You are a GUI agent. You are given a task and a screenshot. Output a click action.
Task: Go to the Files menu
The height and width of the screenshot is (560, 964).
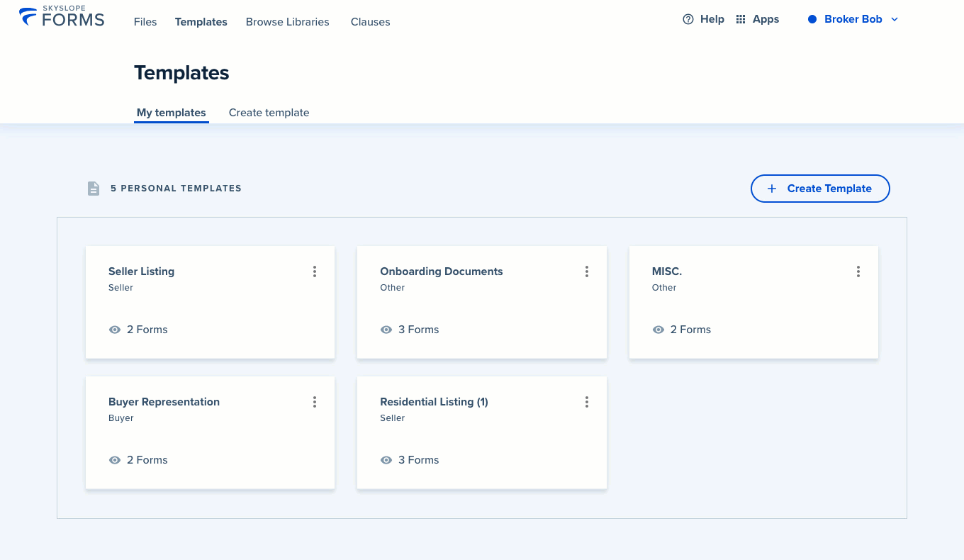tap(145, 22)
